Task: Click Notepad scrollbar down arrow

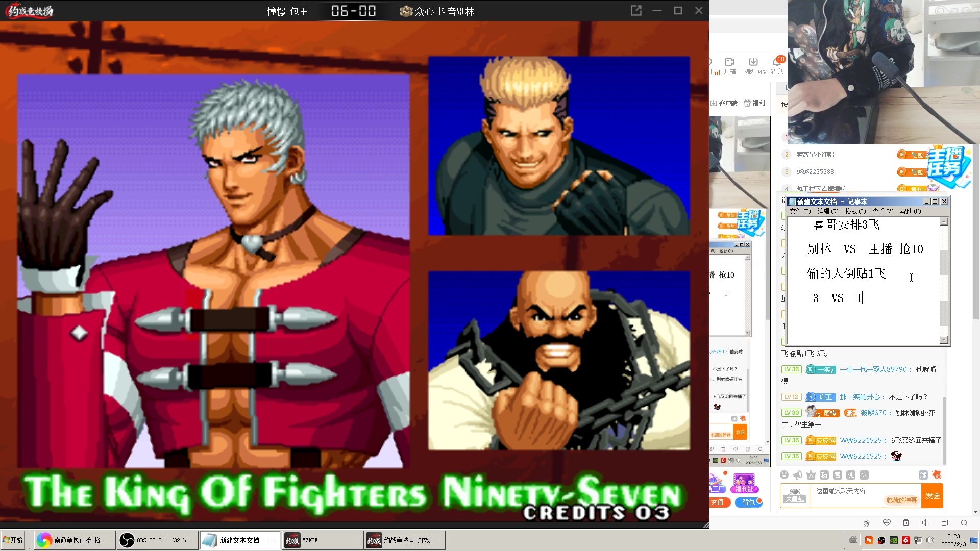Action: click(x=944, y=340)
